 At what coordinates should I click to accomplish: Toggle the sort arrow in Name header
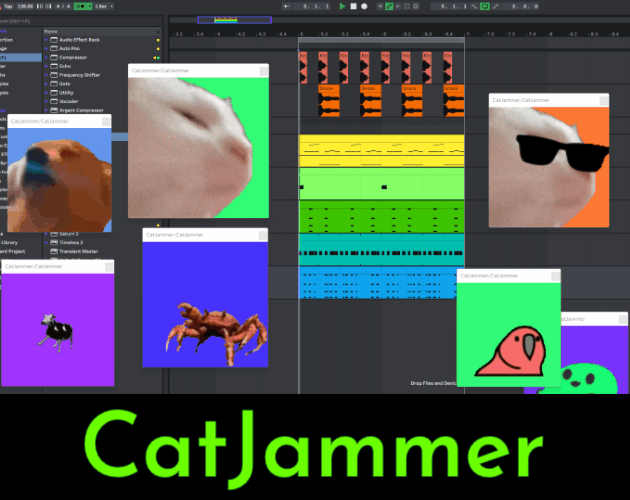point(158,31)
